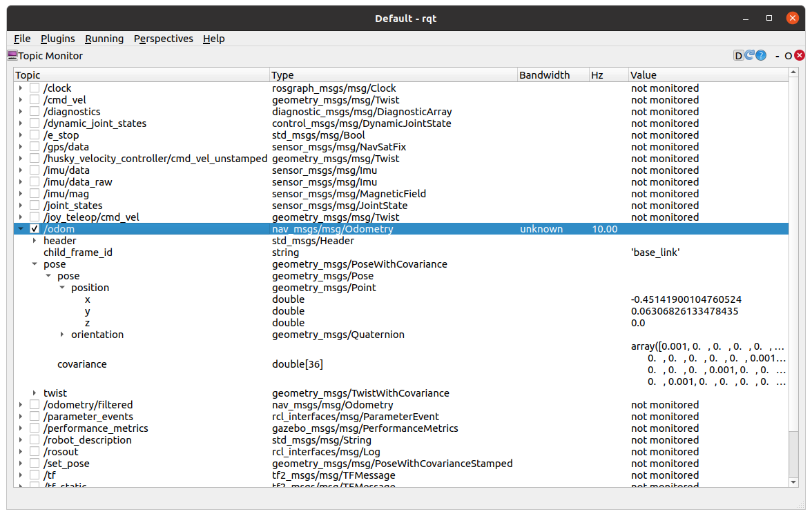Image resolution: width=812 pixels, height=516 pixels.
Task: Expand the header field under /odom
Action: tap(35, 241)
